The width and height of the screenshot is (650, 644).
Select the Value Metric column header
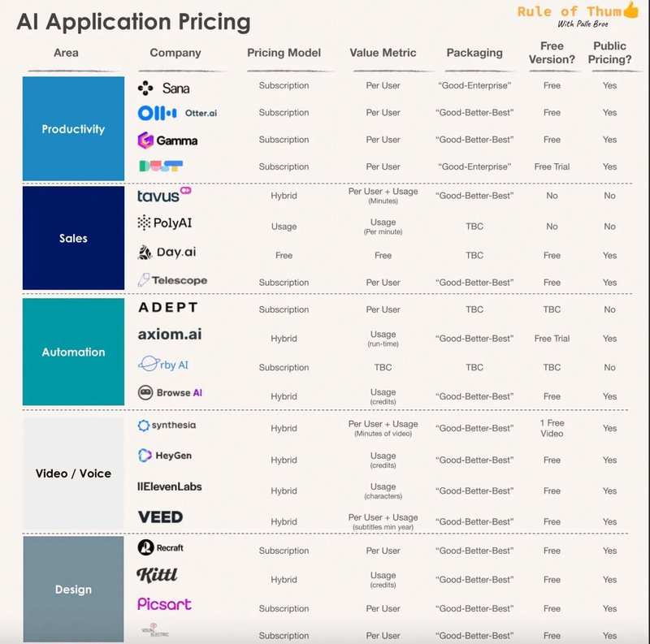tap(383, 53)
